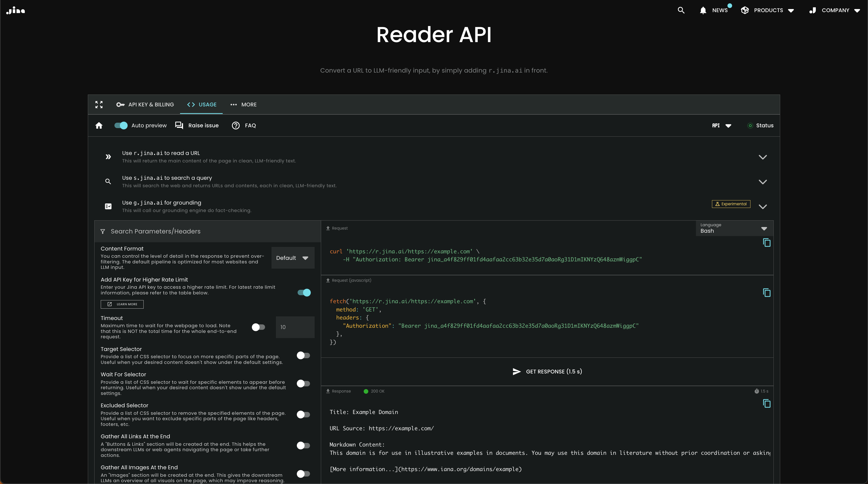The width and height of the screenshot is (868, 484).
Task: Toggle the Auto preview switch
Action: click(121, 125)
